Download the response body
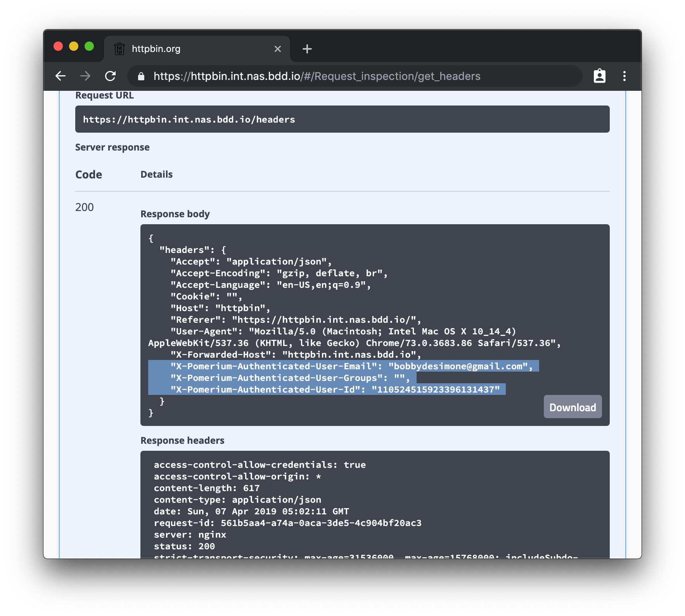This screenshot has width=685, height=616. coord(572,407)
